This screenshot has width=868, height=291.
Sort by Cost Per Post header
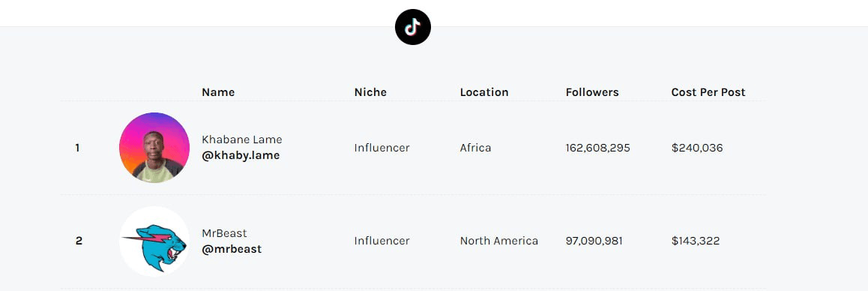coord(708,92)
